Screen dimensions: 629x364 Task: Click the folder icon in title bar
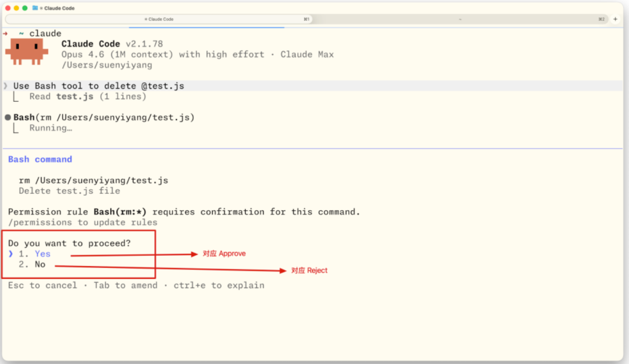click(35, 8)
